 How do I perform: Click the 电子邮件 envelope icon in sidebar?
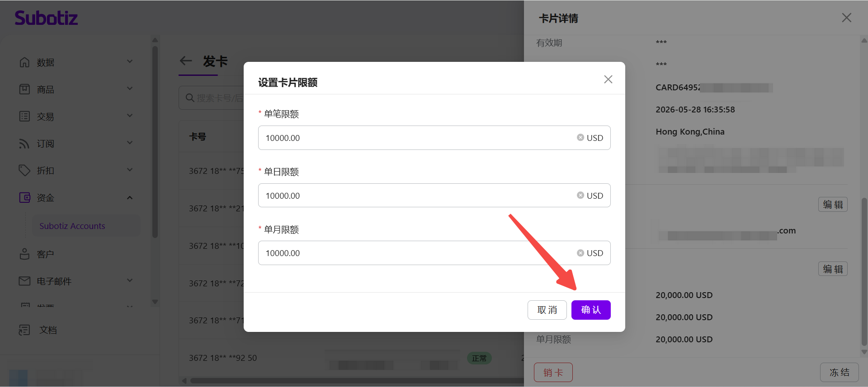pos(24,281)
